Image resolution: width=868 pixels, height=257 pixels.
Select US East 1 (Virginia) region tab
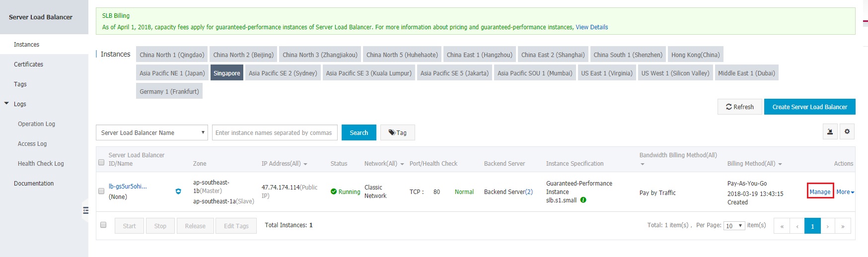point(607,73)
